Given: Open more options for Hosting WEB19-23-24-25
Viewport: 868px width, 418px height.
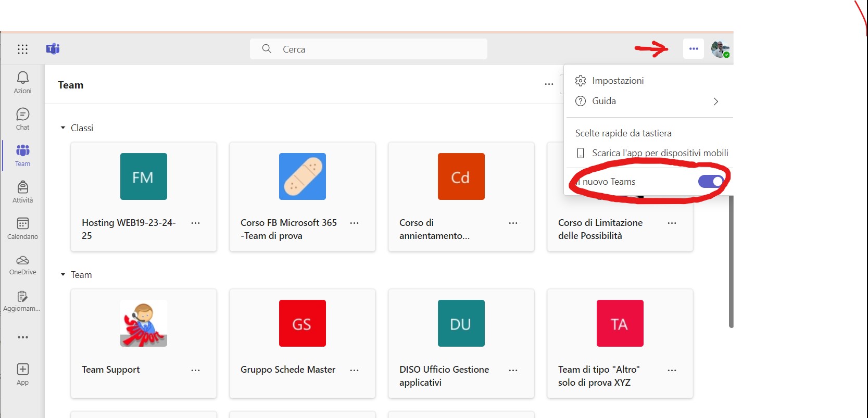Looking at the screenshot, I should pos(196,223).
